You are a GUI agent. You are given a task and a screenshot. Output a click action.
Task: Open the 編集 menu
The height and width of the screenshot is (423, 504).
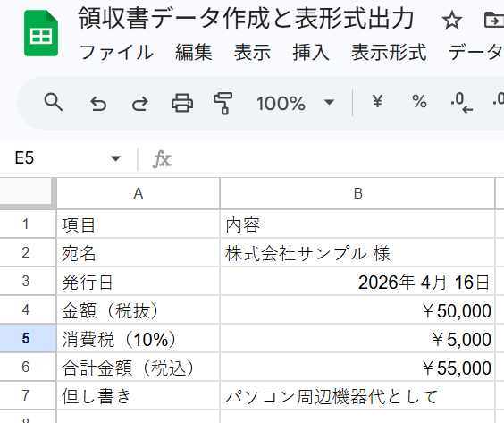click(x=194, y=52)
